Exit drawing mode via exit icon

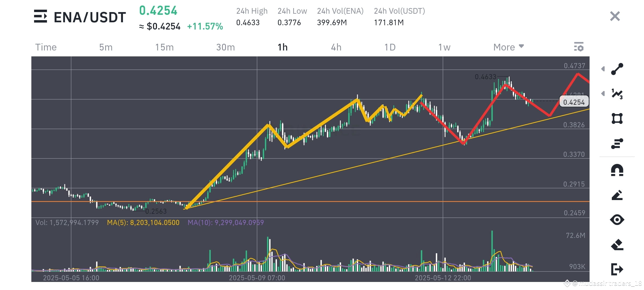(617, 269)
